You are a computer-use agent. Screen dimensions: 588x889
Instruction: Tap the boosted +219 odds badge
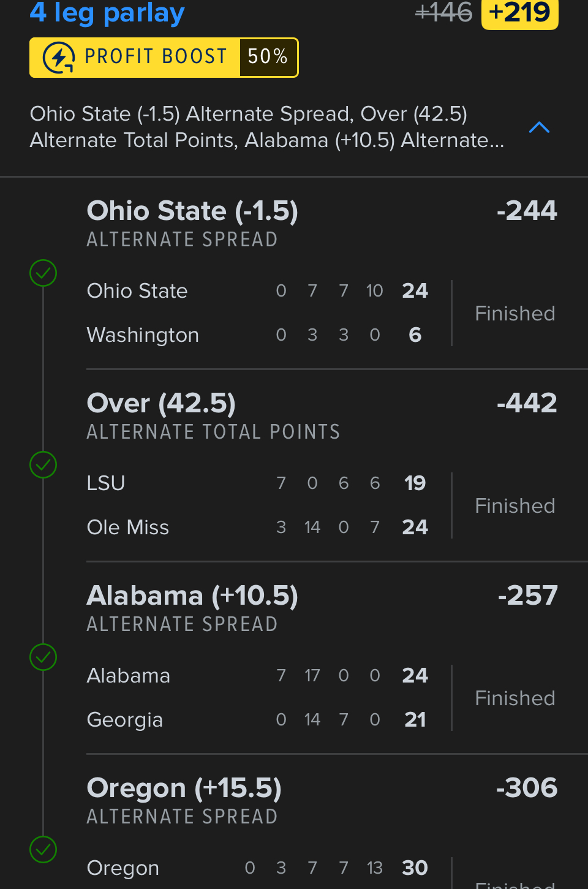(519, 12)
